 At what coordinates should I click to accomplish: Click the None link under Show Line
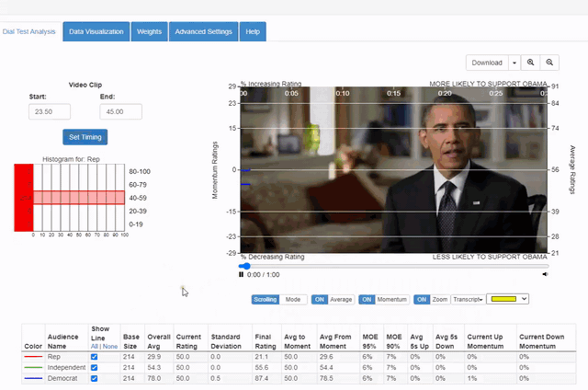pyautogui.click(x=110, y=347)
